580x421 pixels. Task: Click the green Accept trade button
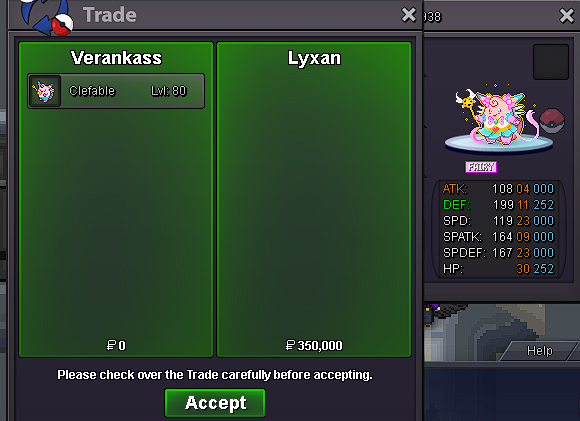(215, 403)
